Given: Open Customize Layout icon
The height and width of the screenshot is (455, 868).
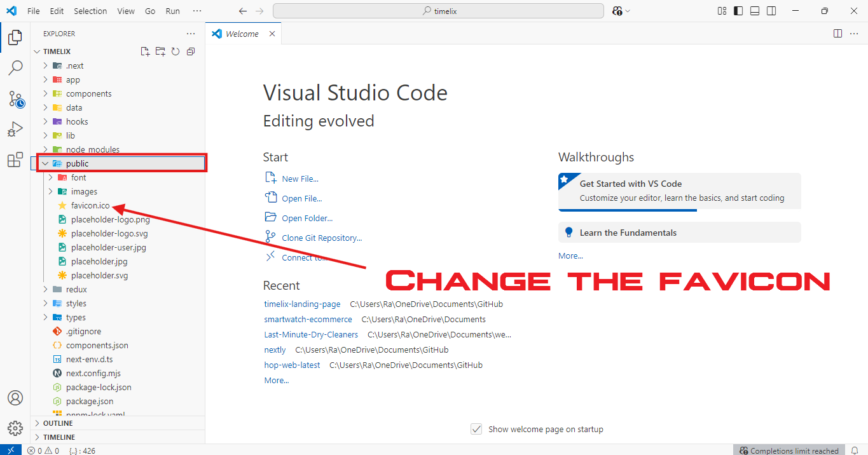Looking at the screenshot, I should point(722,11).
